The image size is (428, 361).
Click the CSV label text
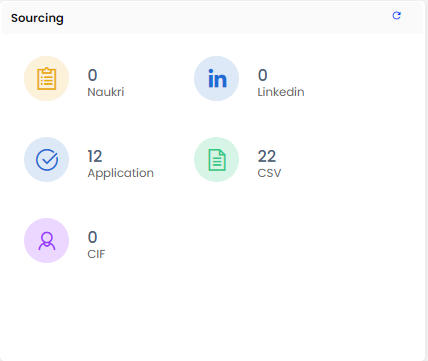[269, 173]
